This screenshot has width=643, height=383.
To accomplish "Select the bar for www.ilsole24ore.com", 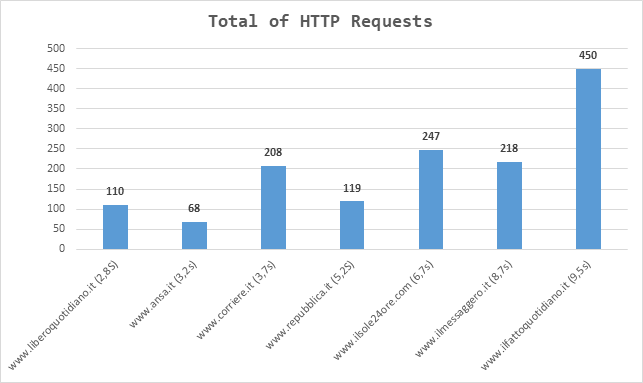I will 431,199.
